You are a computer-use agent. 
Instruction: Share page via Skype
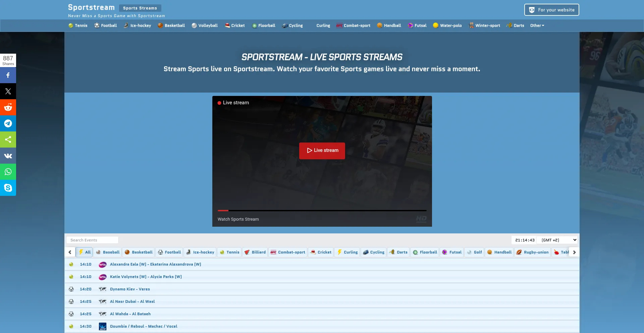coord(8,188)
